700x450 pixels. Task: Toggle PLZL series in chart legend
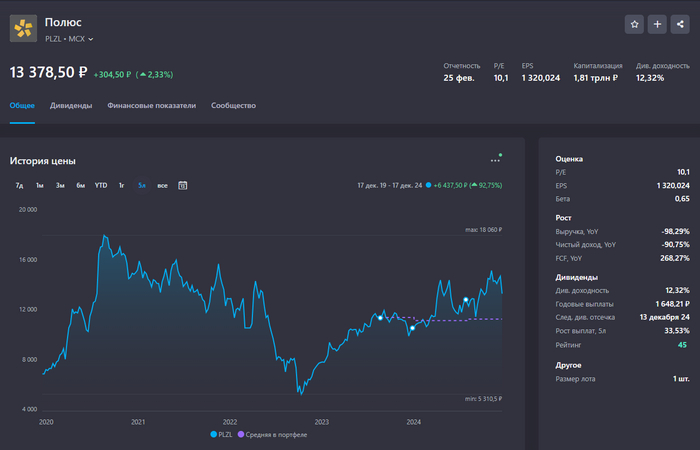tap(223, 434)
